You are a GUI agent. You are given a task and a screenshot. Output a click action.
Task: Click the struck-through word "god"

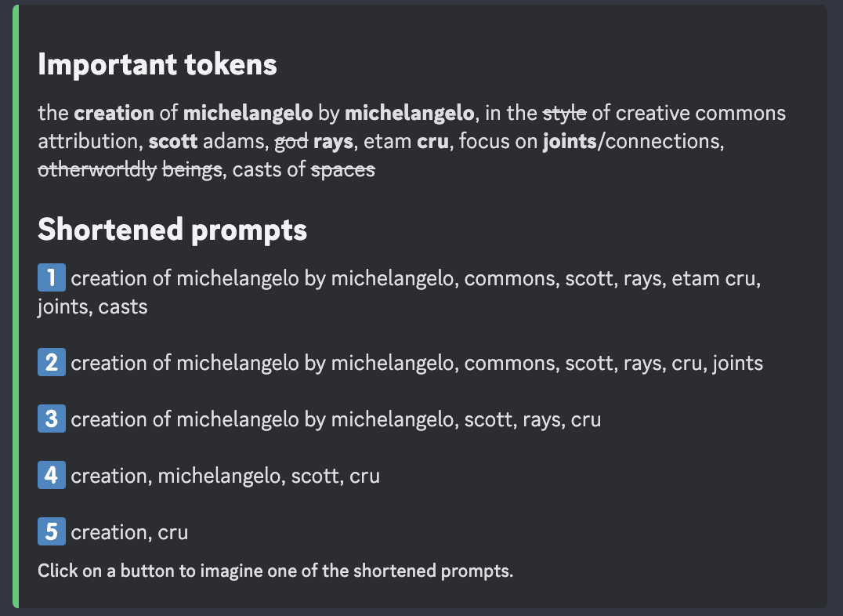[291, 141]
